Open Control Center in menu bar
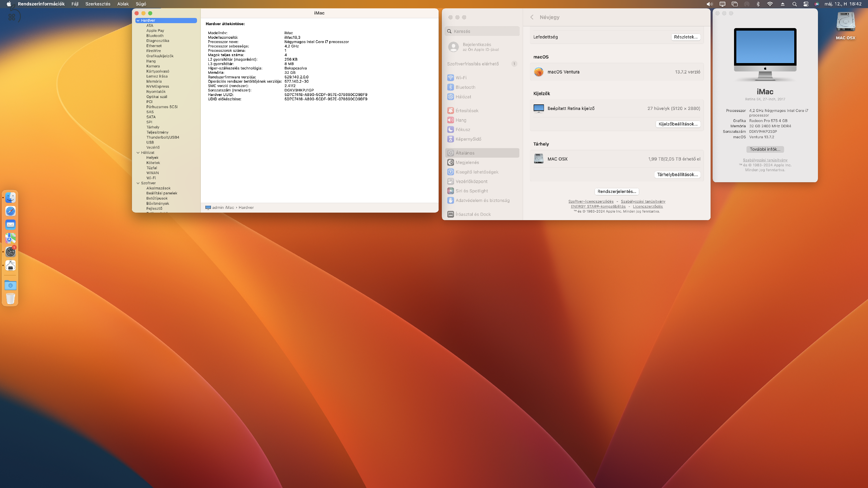Viewport: 868px width, 488px height. coord(806,4)
